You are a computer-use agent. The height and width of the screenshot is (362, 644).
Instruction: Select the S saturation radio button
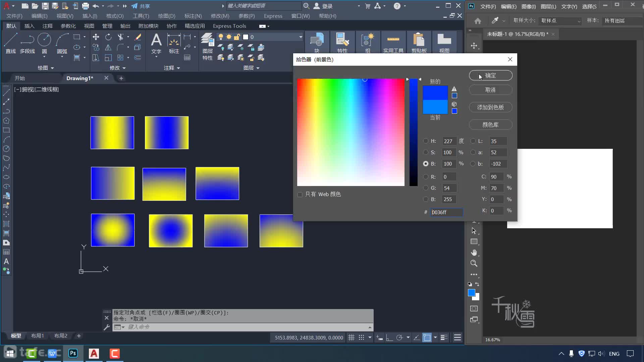coord(426,152)
